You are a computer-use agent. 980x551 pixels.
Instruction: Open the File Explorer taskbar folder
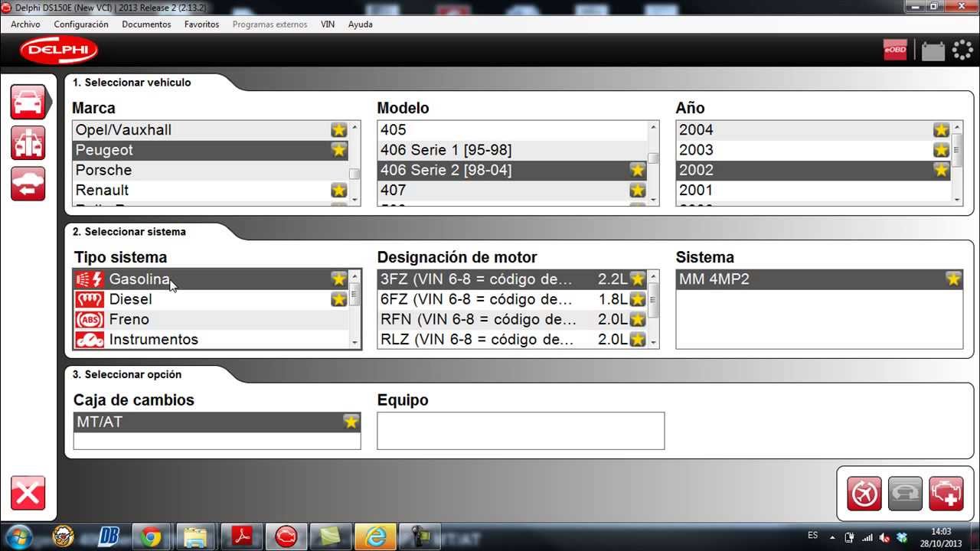click(x=196, y=536)
